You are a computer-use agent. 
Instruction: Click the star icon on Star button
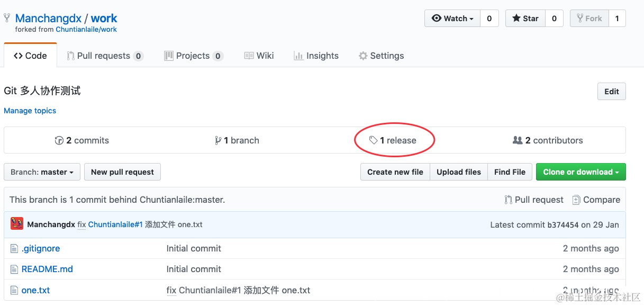pyautogui.click(x=516, y=19)
